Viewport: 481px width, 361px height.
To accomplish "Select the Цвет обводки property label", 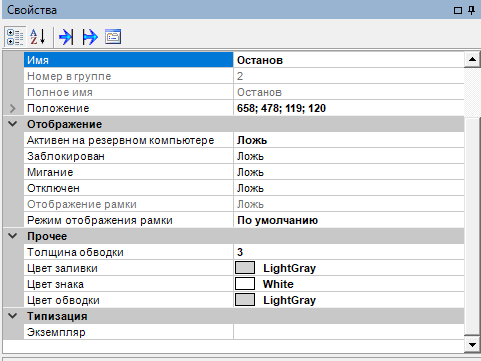I will click(x=63, y=300).
